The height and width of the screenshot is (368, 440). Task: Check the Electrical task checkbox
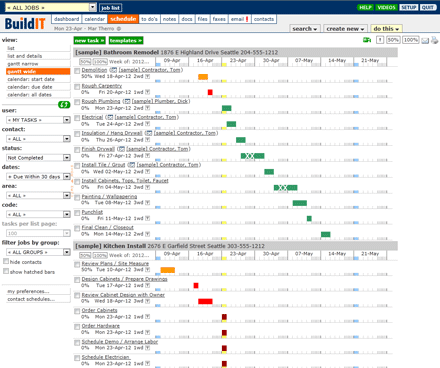(77, 118)
